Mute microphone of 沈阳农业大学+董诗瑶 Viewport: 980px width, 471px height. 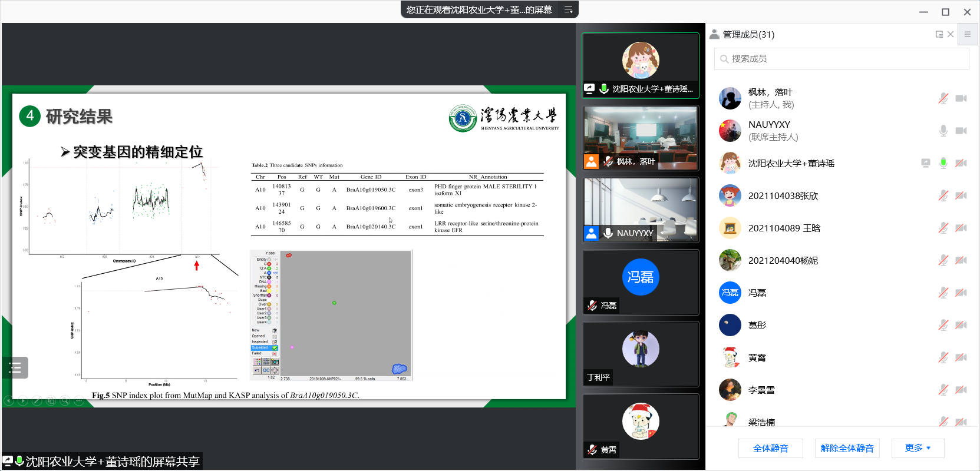coord(943,163)
